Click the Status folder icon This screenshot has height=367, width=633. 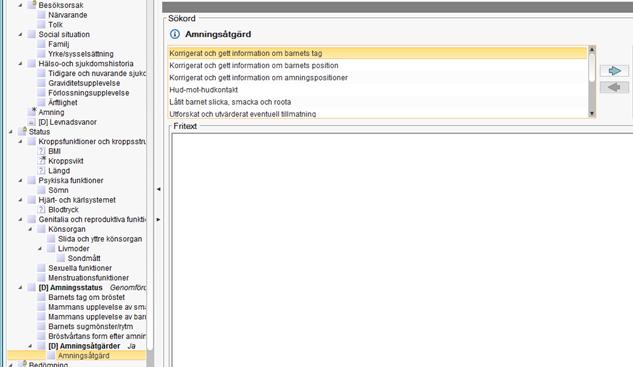(23, 131)
